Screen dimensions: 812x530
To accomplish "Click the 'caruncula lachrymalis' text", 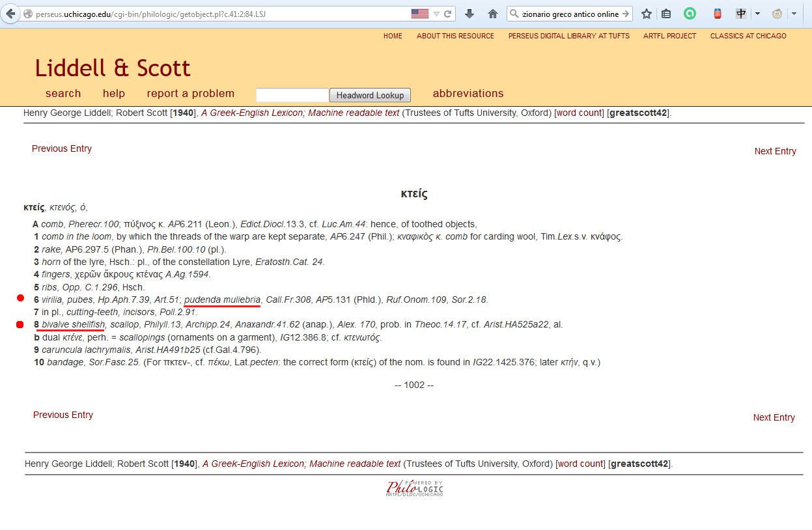I will click(86, 349).
